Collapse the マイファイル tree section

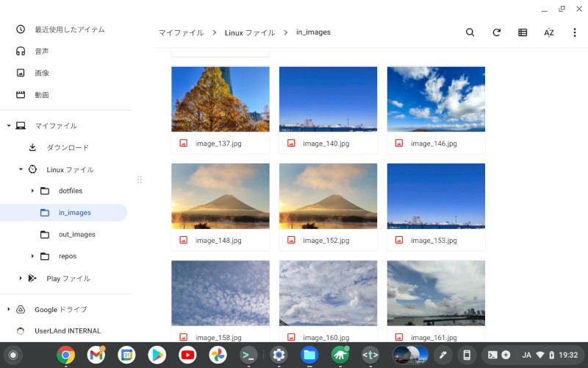[x=9, y=126]
